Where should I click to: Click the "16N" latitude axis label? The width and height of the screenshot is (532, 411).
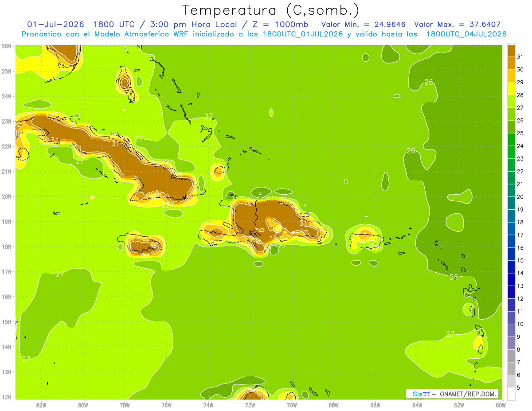pyautogui.click(x=6, y=297)
